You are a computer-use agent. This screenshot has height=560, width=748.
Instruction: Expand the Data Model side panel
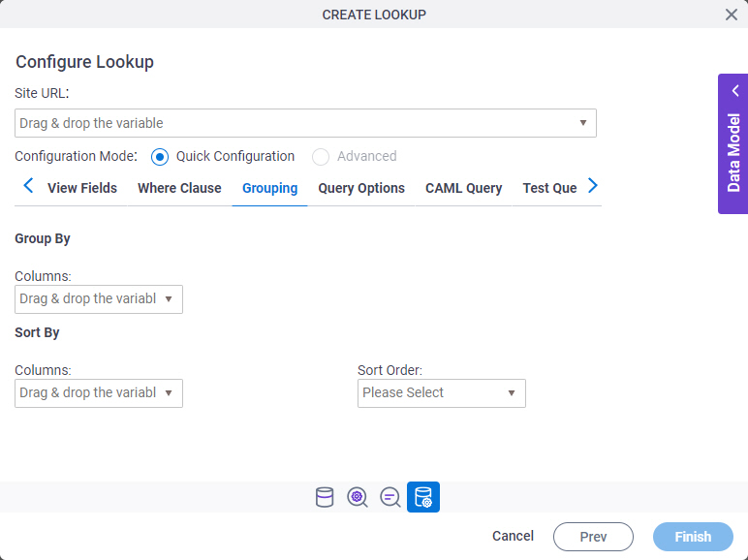(x=733, y=143)
